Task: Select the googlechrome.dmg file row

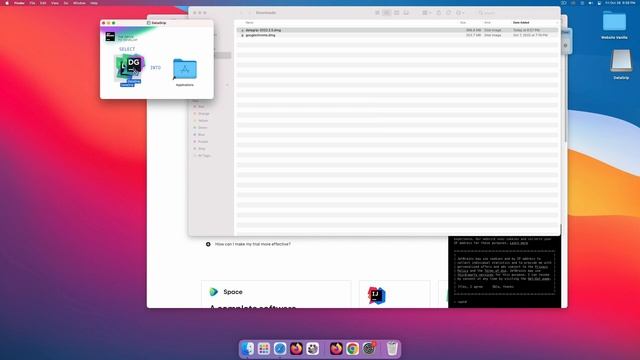Action: (397, 35)
